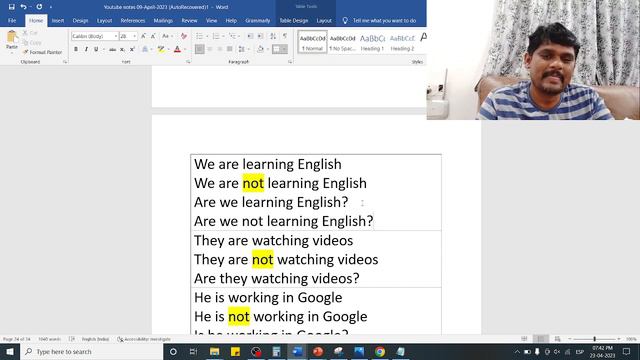Toggle italic formatting
Viewport: 640px width, 360px height.
click(x=86, y=49)
